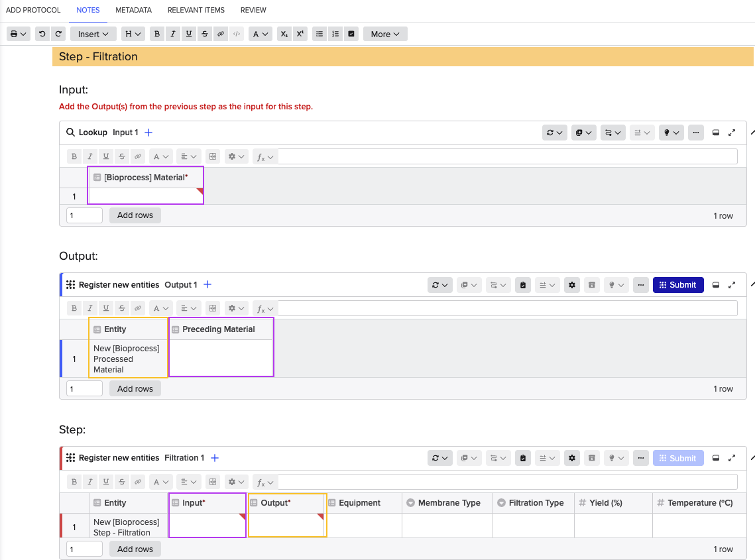
Task: Add a new Output 1 registration table
Action: (207, 284)
